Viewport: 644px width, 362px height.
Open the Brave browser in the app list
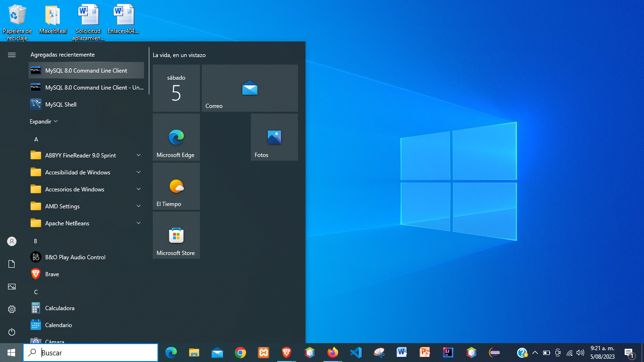(86, 274)
